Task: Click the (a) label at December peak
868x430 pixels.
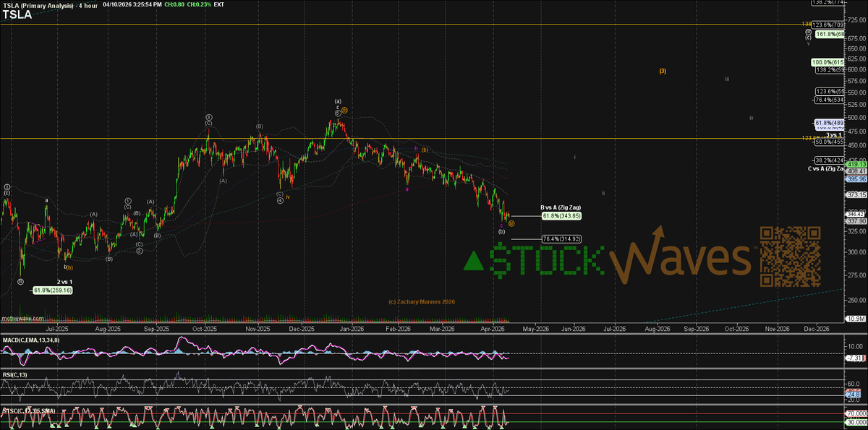Action: 338,101
